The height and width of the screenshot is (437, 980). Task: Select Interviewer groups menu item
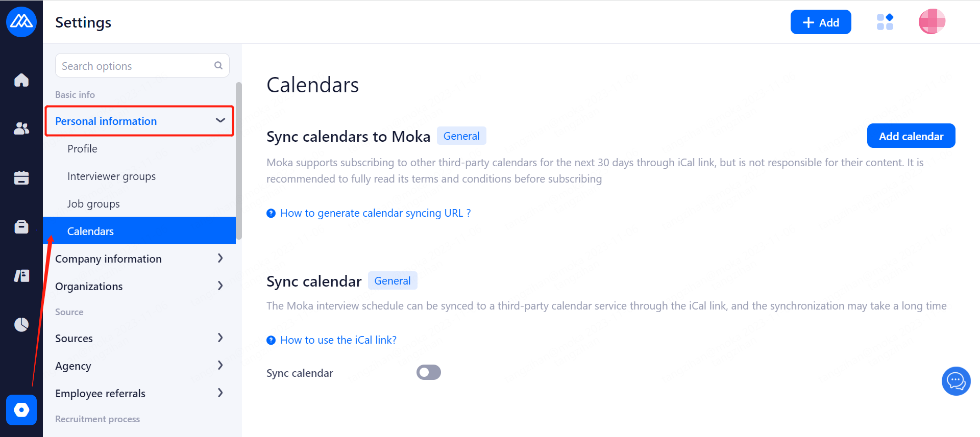point(111,176)
